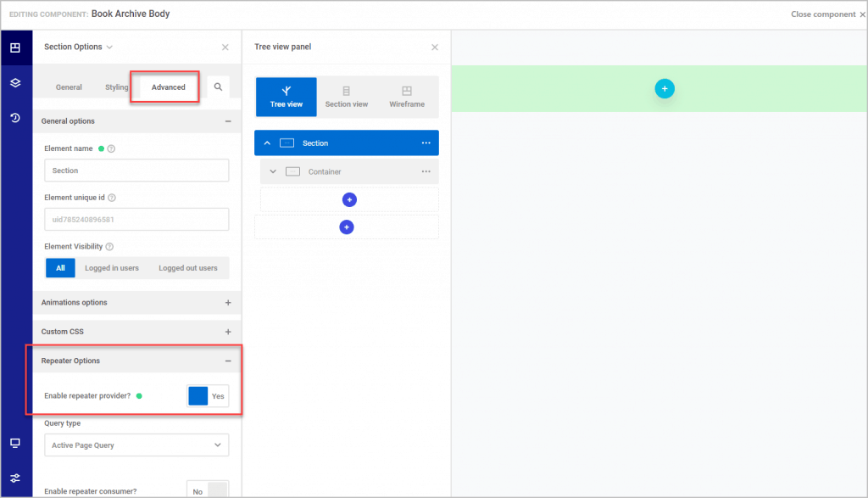Screen dimensions: 868x498
Task: Select the layers icon in the sidebar
Action: [15, 83]
